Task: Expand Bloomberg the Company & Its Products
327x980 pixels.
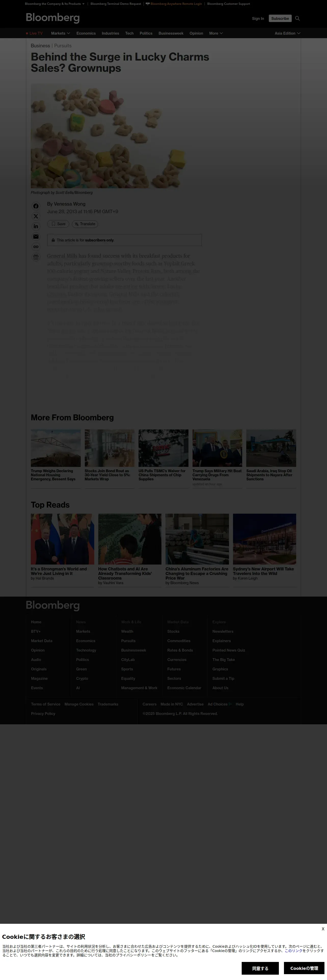Action: tap(55, 4)
